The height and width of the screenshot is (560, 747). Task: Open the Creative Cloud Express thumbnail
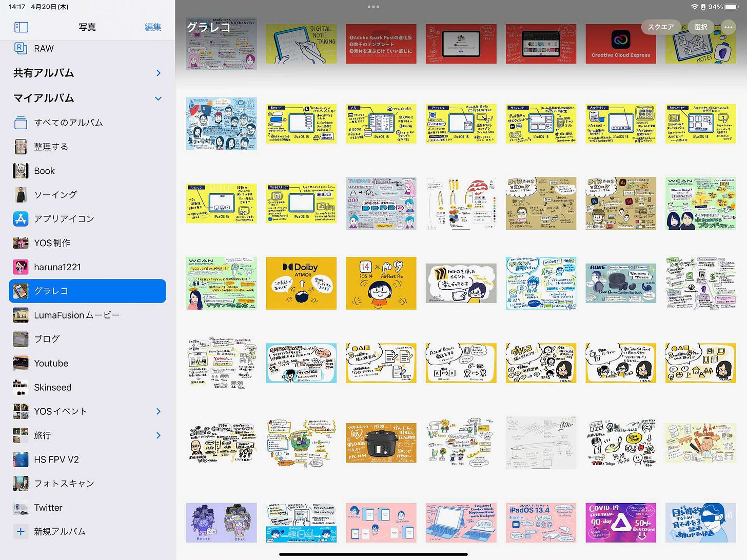click(621, 44)
